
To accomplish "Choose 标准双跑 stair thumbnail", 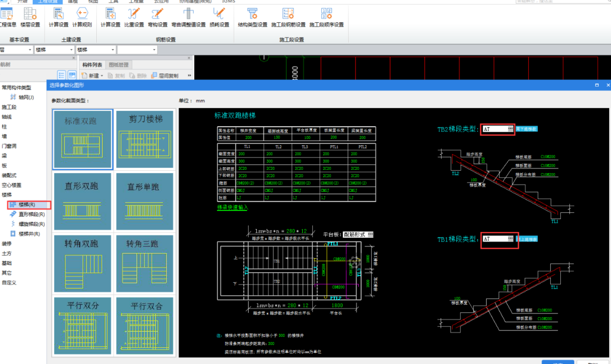I will pos(83,139).
